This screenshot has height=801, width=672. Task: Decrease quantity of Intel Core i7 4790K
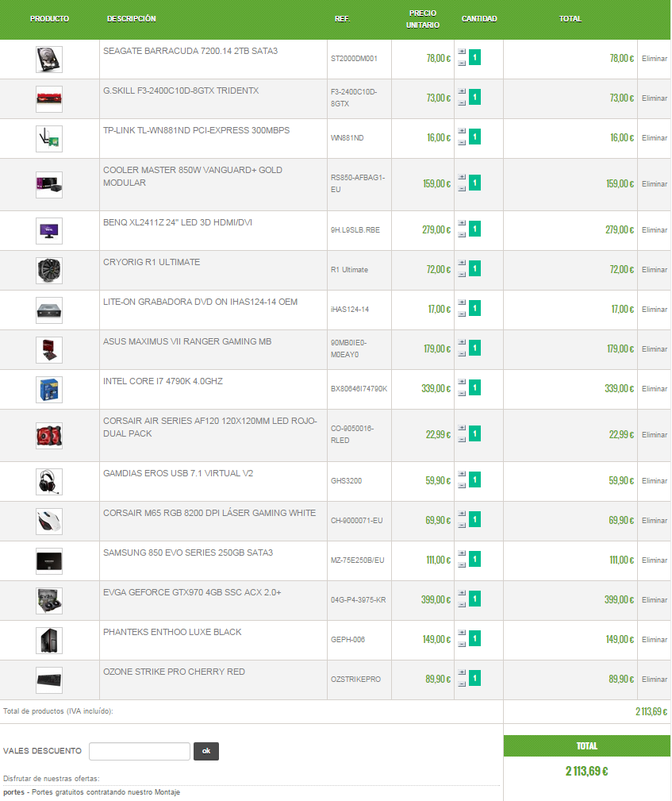click(x=462, y=394)
